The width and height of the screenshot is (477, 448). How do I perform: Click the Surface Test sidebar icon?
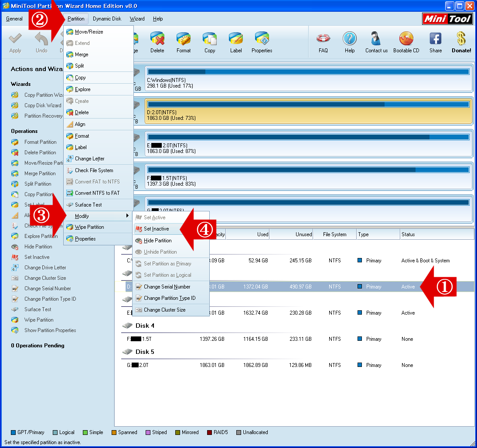click(14, 309)
